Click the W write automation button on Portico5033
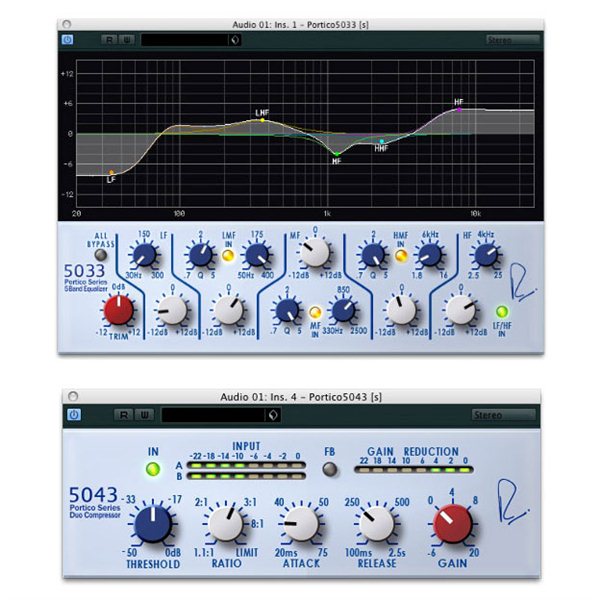Screen dimensions: 600x600 (126, 40)
